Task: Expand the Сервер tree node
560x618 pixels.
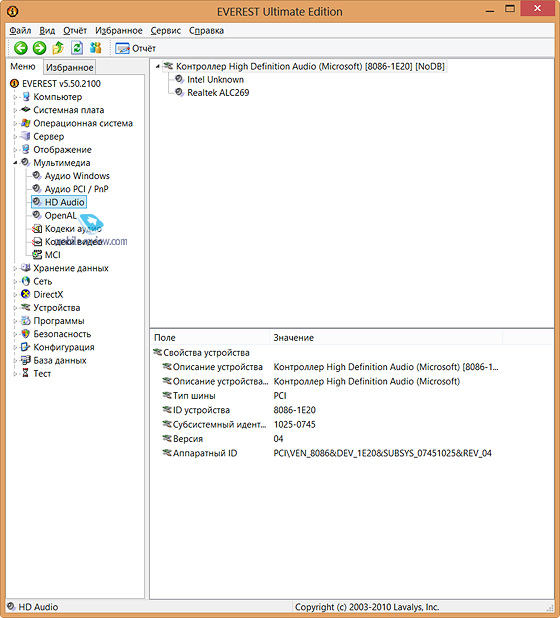Action: [x=15, y=136]
